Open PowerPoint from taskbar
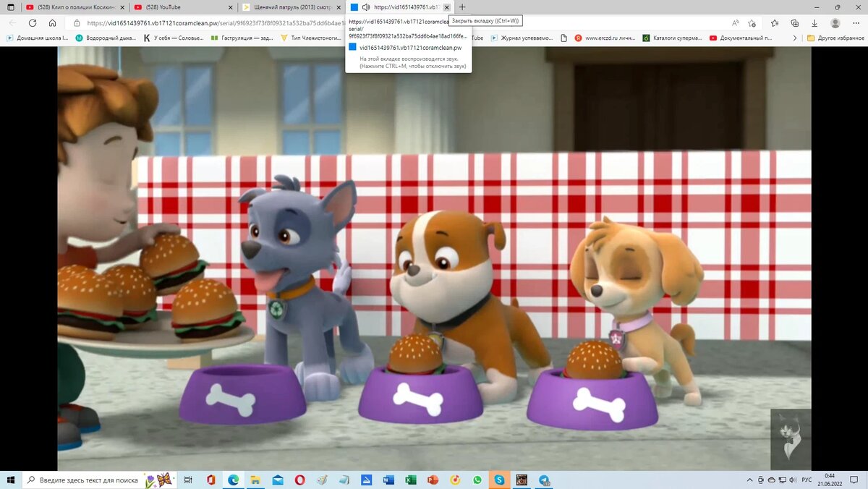The image size is (868, 489). (433, 480)
